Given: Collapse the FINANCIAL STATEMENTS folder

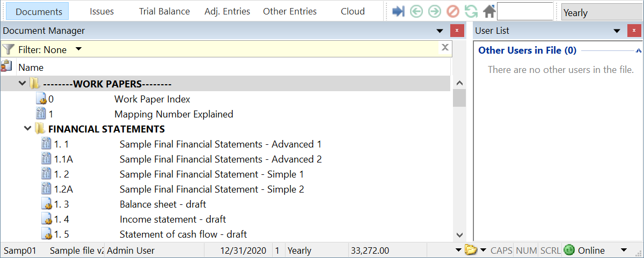Looking at the screenshot, I should [x=27, y=129].
